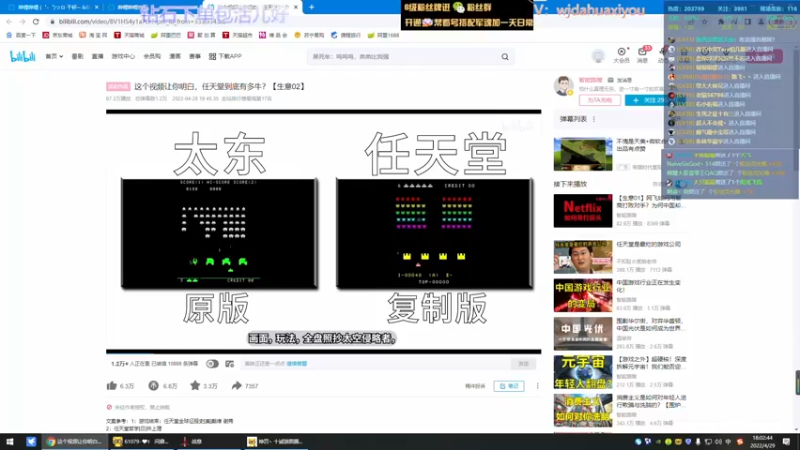800x450 pixels.
Task: Open 直播 in the navigation bar
Action: pos(97,56)
